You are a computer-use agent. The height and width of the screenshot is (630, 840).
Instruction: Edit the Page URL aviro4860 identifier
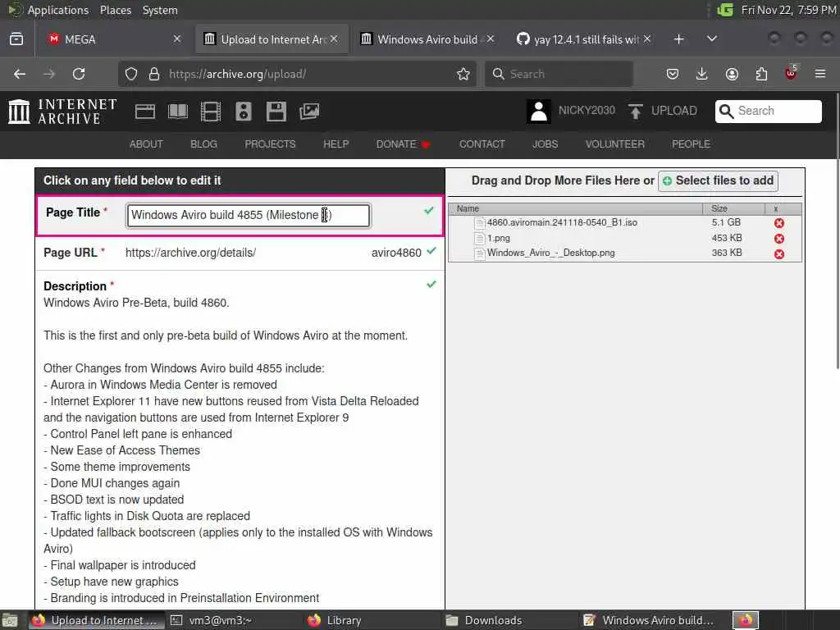pos(396,253)
